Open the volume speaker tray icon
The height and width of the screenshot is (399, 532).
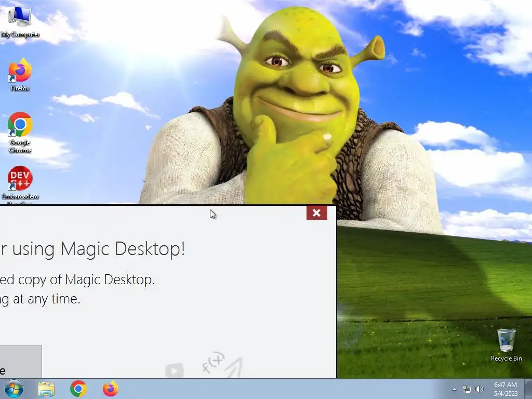pyautogui.click(x=480, y=389)
